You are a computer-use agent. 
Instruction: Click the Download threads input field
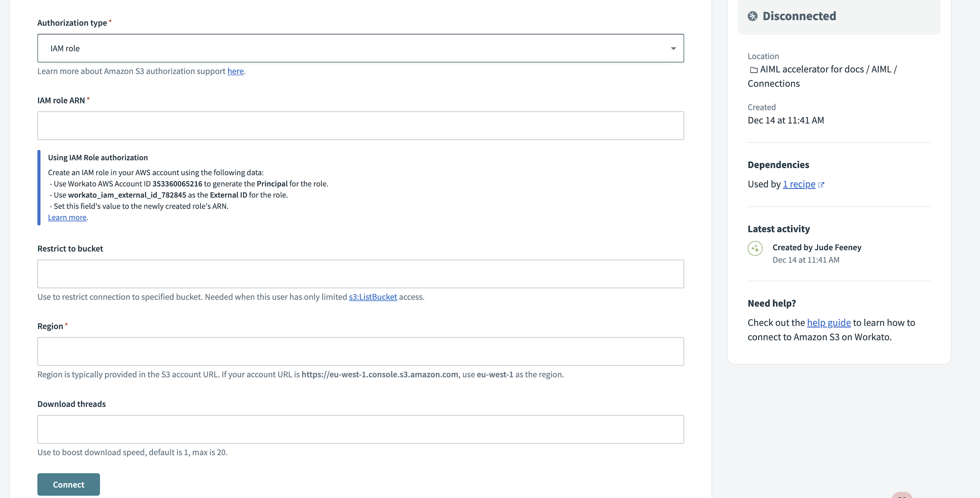pyautogui.click(x=361, y=429)
